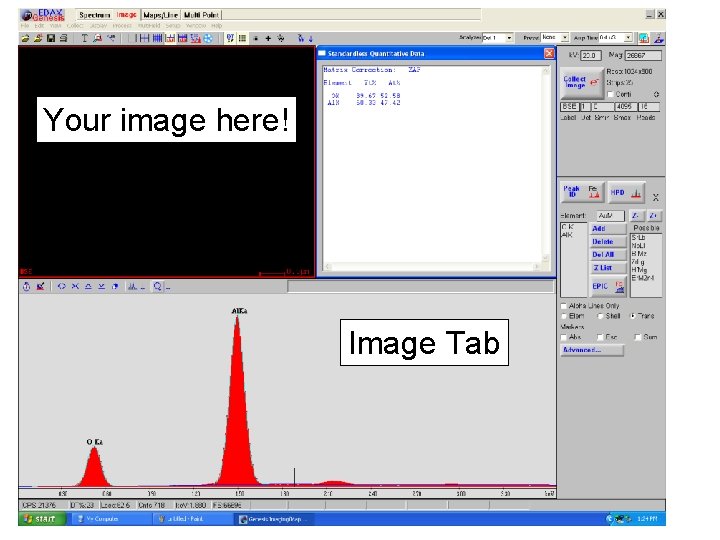
Task: Click the Delete element button
Action: pyautogui.click(x=608, y=242)
